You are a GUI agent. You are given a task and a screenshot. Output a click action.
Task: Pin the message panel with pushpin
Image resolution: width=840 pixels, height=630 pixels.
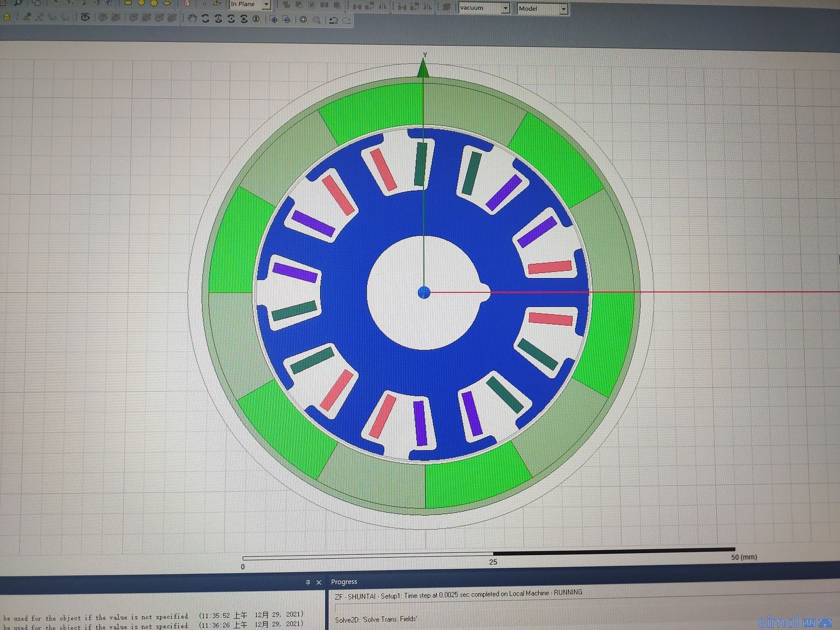click(308, 582)
